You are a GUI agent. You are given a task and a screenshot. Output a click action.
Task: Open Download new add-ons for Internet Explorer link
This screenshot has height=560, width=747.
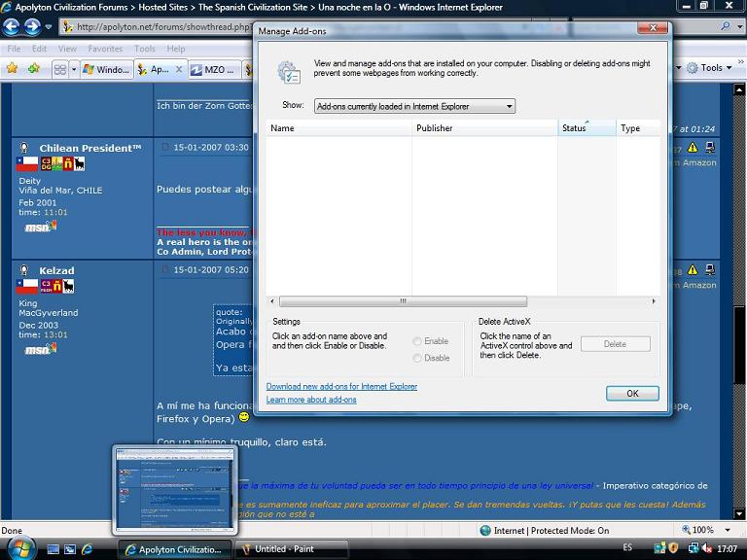tap(341, 386)
